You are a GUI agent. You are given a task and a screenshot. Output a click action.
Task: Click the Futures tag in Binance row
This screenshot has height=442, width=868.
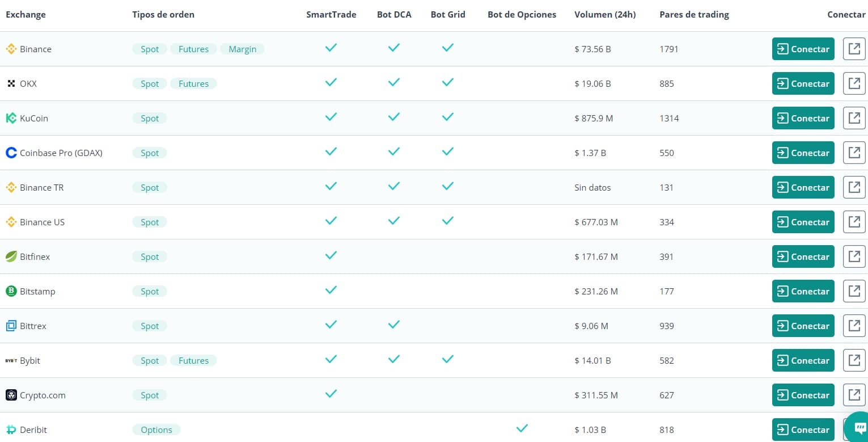click(194, 49)
